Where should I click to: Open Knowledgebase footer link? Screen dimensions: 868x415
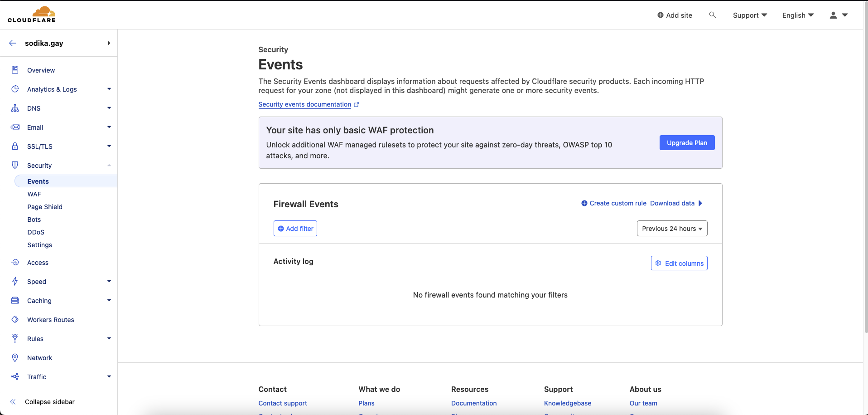point(568,403)
